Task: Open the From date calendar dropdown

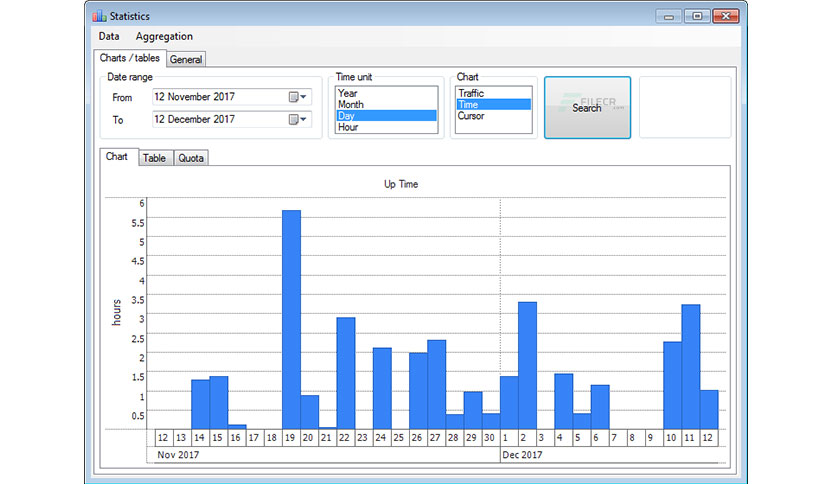Action: coord(298,97)
